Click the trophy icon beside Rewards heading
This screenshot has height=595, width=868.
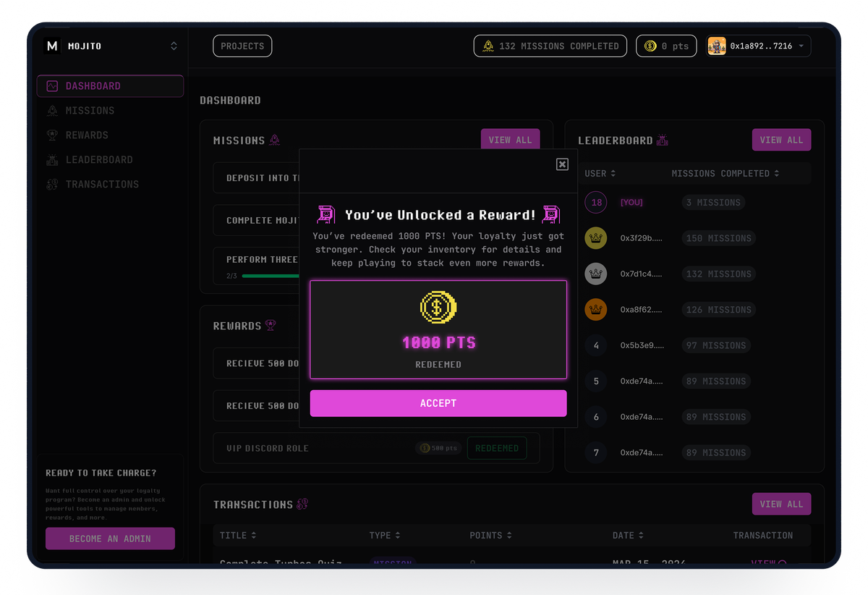(x=271, y=326)
